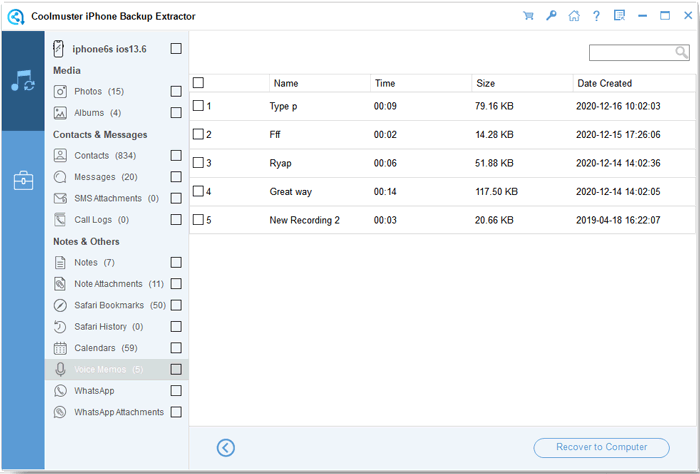Screen dimensions: 700x474
Task: Sort by the Date Created column header
Action: click(634, 83)
